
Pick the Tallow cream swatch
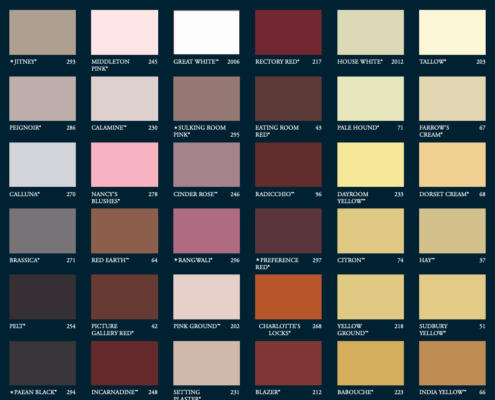(x=452, y=32)
